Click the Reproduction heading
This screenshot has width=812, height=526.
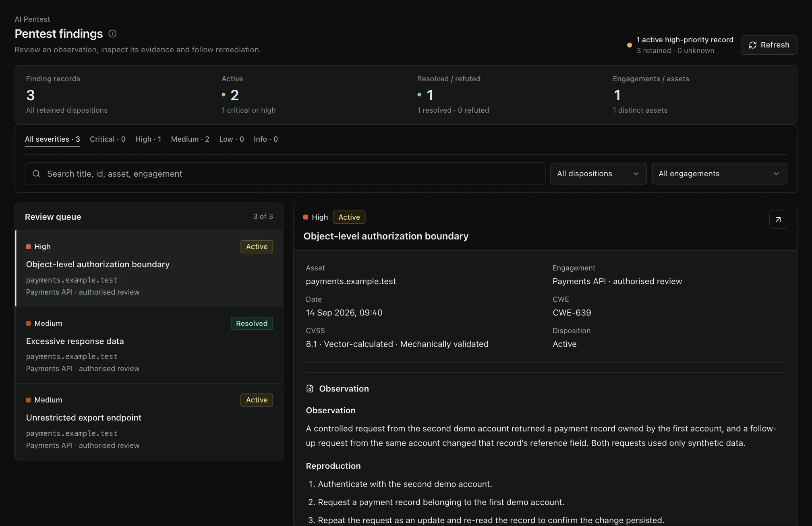click(x=333, y=466)
